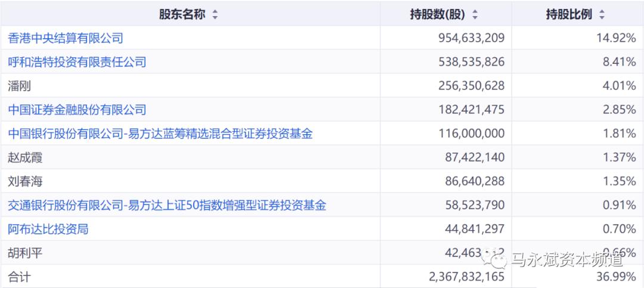Select the percentage 8.41%
This screenshot has height=288, width=644.
pyautogui.click(x=618, y=63)
